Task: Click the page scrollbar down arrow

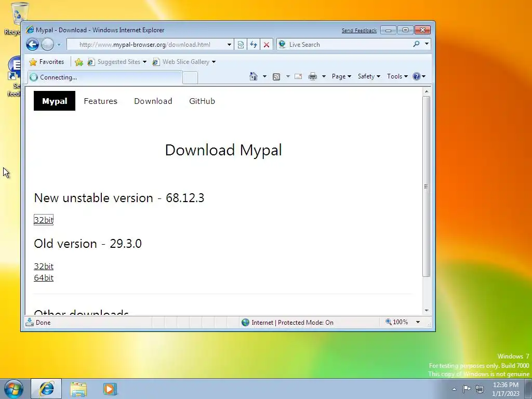Action: click(x=427, y=311)
